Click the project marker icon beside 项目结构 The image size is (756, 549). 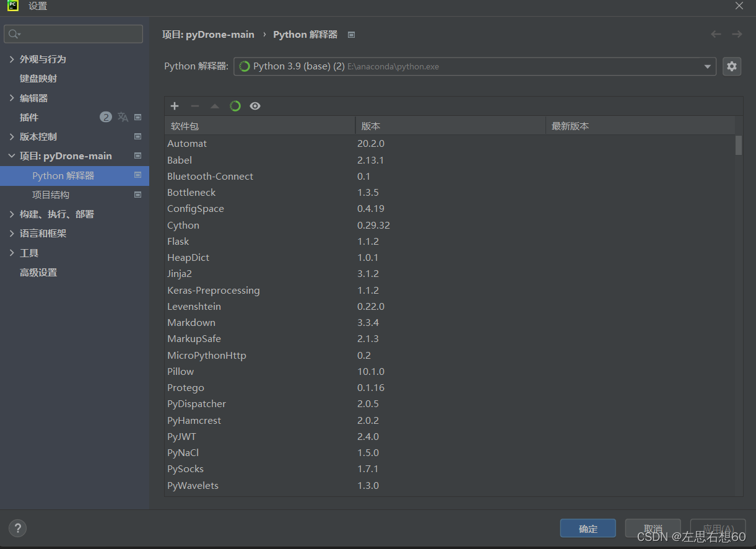pos(138,195)
